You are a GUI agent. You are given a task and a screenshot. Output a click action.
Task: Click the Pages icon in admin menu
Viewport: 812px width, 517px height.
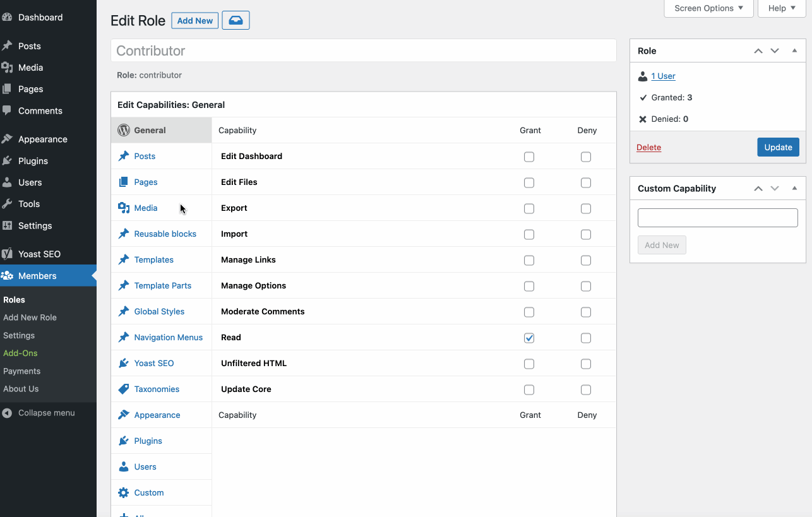[x=7, y=89]
